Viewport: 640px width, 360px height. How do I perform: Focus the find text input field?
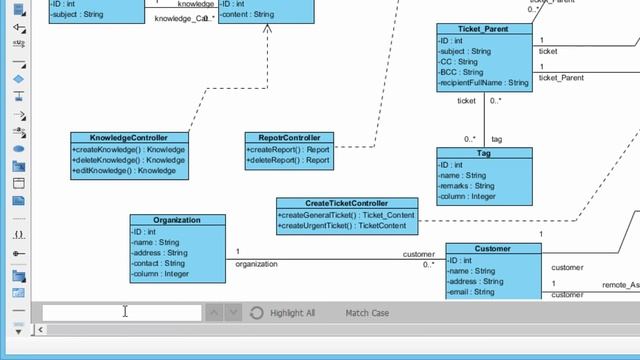pos(122,313)
